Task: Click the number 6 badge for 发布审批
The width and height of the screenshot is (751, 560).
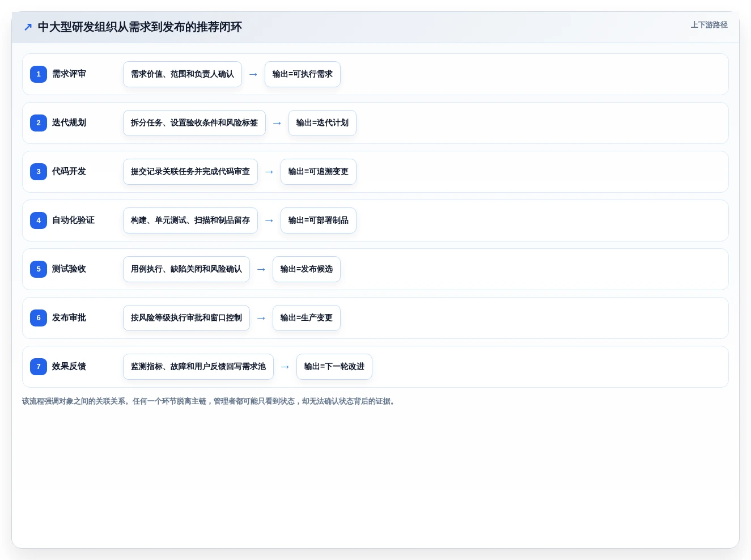Action: pos(39,318)
